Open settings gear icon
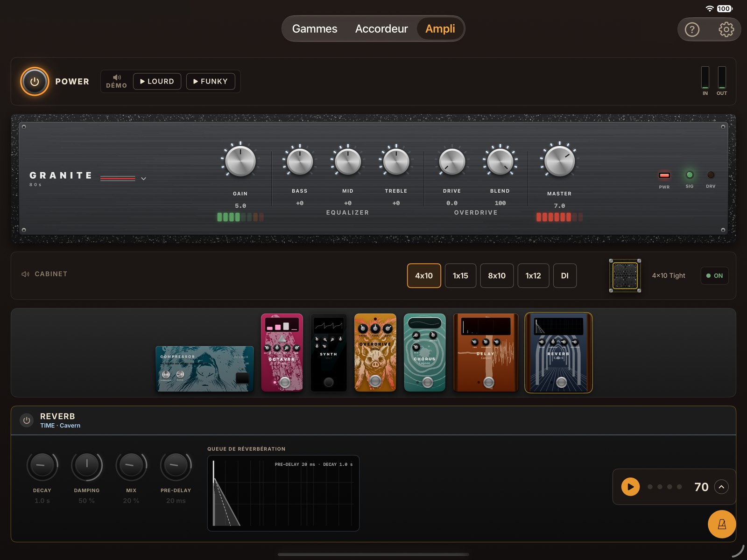 726,30
